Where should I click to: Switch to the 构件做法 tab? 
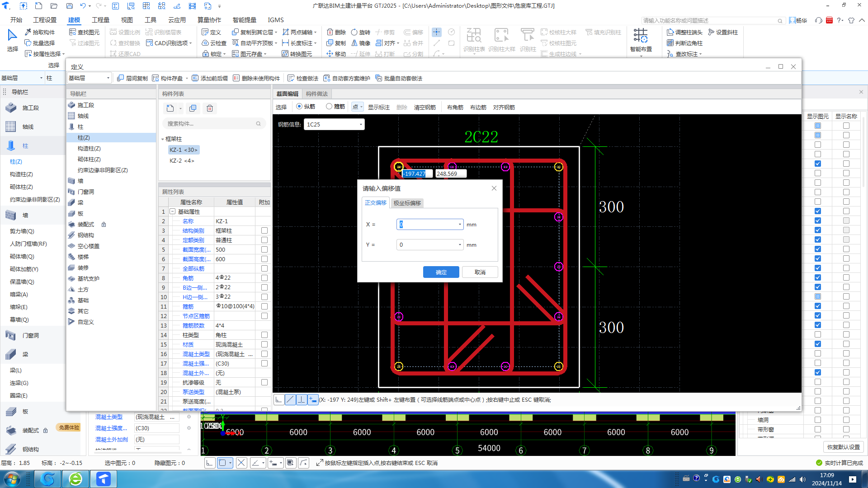click(316, 94)
